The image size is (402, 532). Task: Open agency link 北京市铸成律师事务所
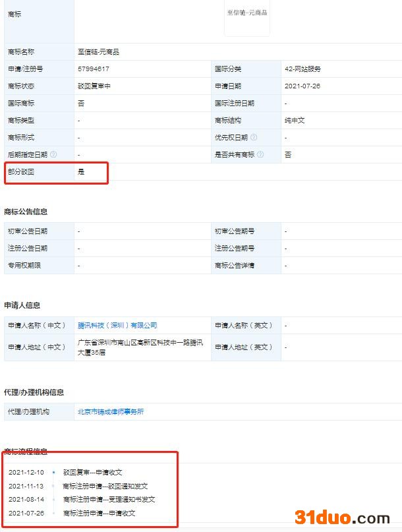111,411
